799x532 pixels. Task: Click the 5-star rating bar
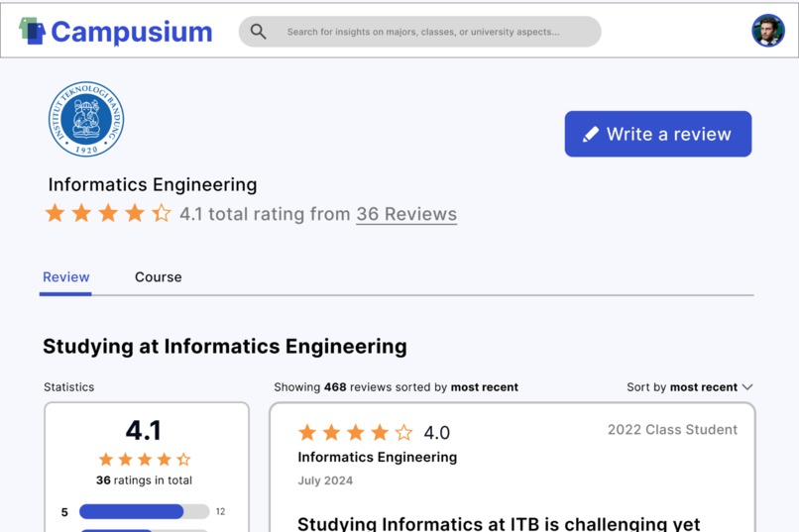pos(144,511)
